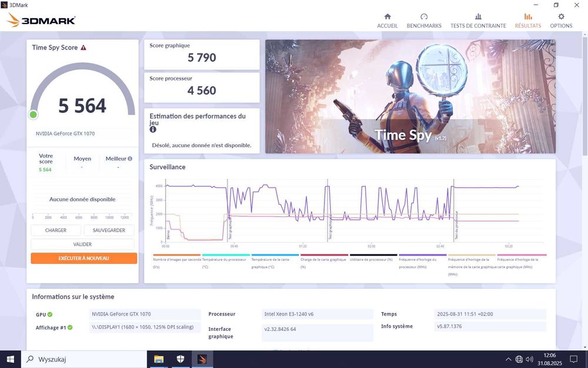Click the 5 564 main score
This screenshot has height=368, width=588.
tap(82, 105)
